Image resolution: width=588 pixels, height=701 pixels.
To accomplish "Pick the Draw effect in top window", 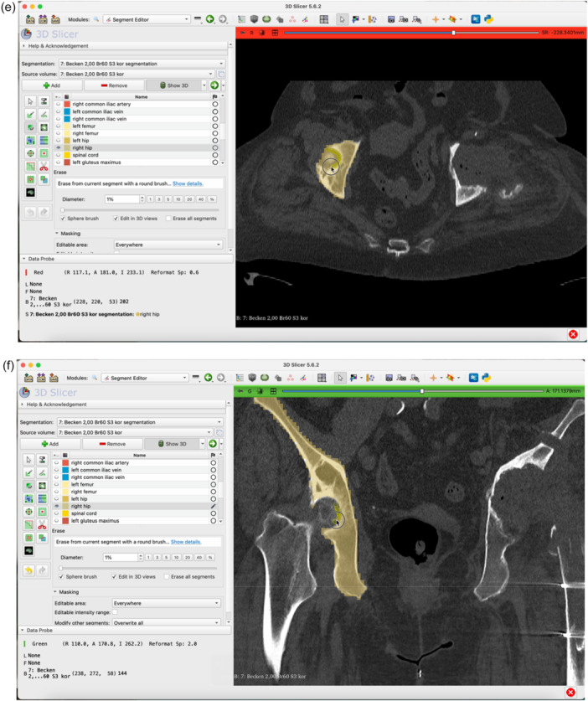I will [44, 115].
